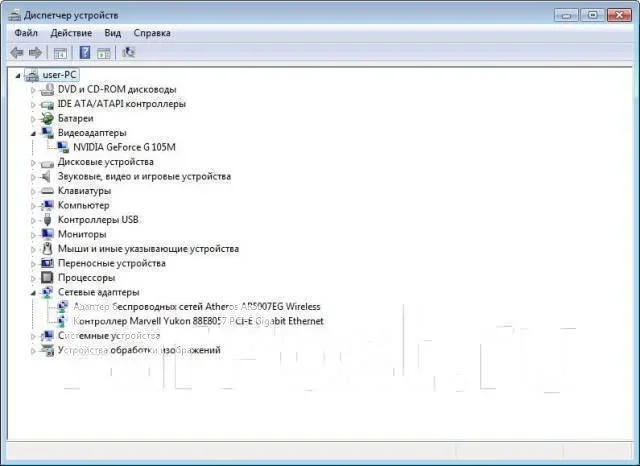Click the Back arrow toolbar icon

coord(17,52)
